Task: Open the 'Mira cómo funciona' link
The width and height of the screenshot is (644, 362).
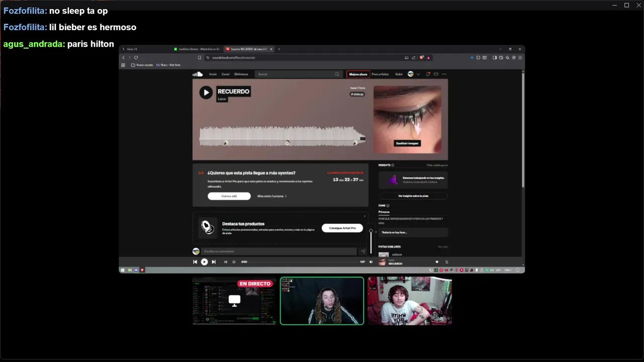Action: coord(272,196)
